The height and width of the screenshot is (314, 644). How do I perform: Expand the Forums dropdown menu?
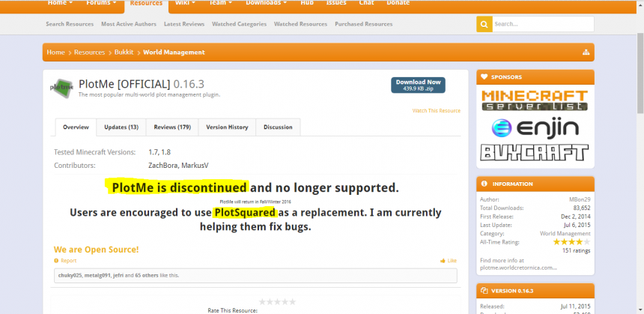coord(101,3)
